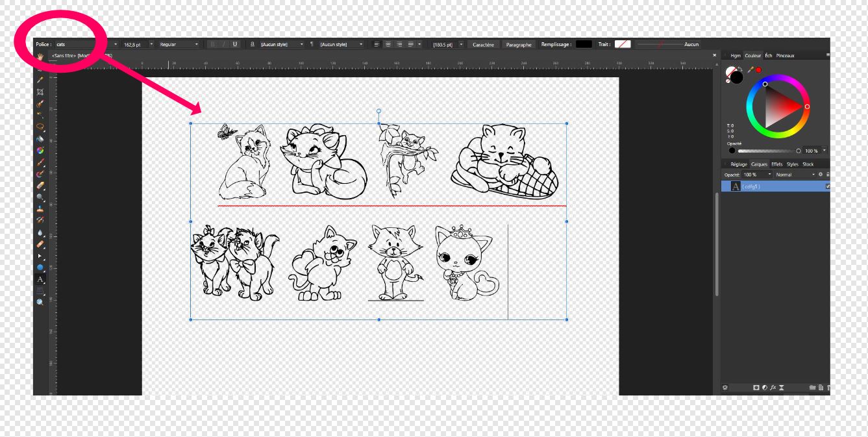868x437 pixels.
Task: Select the Healing Brush bandage tool
Action: point(40,243)
